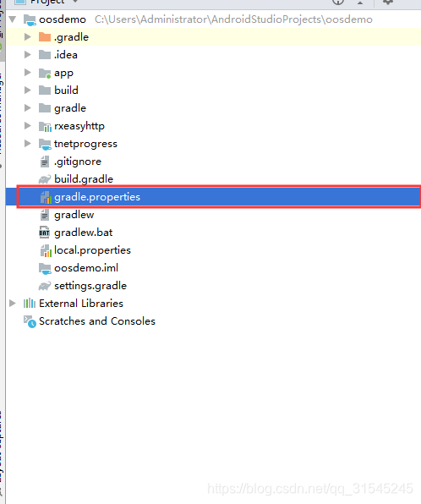This screenshot has height=504, width=421.
Task: Expand the .gradle folder arrow
Action: 28,37
